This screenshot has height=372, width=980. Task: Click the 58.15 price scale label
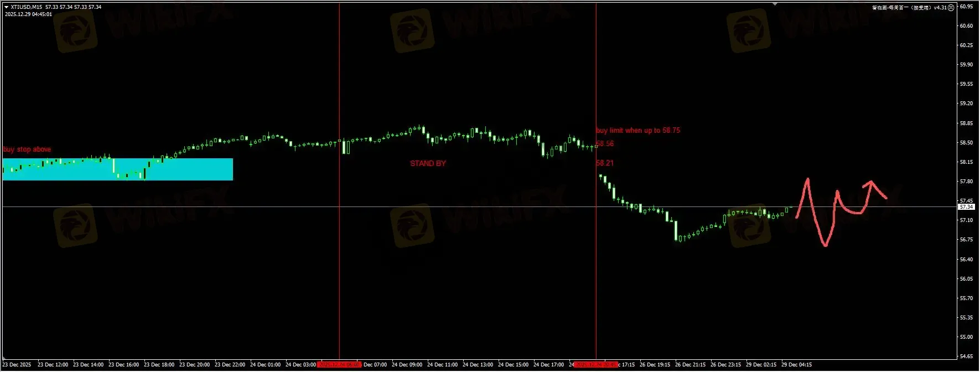point(966,162)
